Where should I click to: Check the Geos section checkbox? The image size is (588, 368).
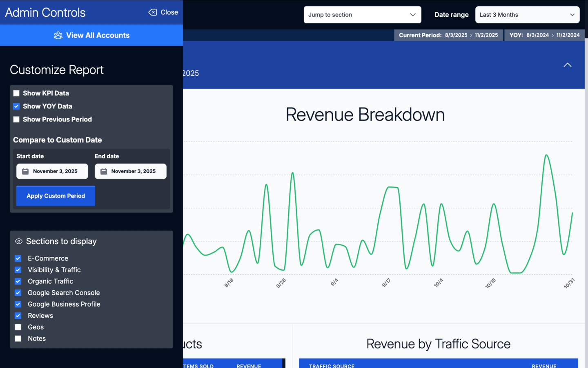(x=18, y=327)
